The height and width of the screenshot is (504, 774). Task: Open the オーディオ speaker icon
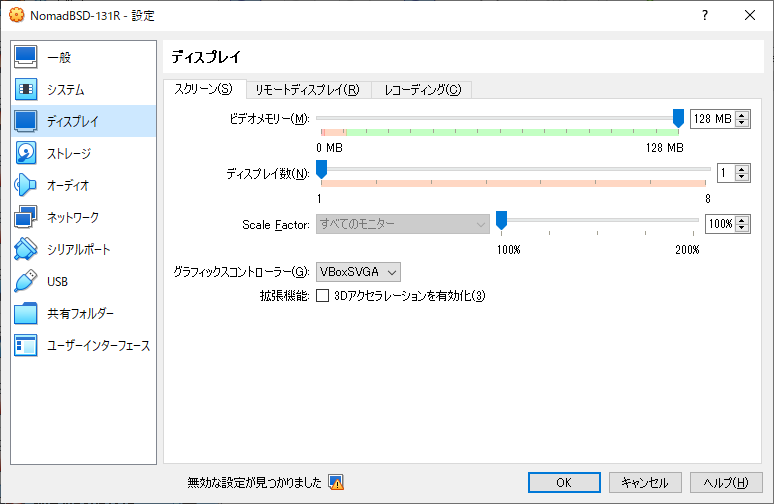pos(25,185)
